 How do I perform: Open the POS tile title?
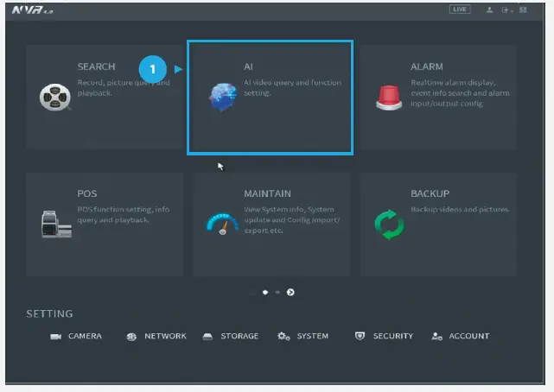tap(87, 193)
